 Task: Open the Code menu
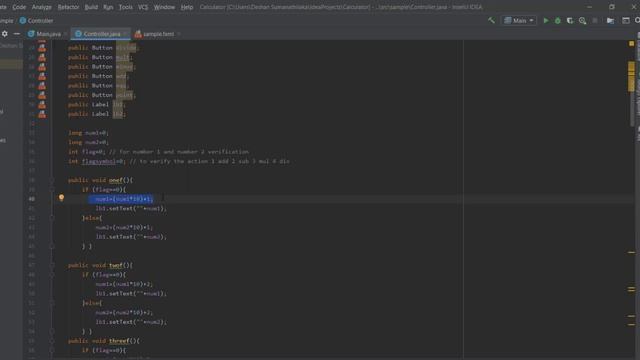[19, 7]
